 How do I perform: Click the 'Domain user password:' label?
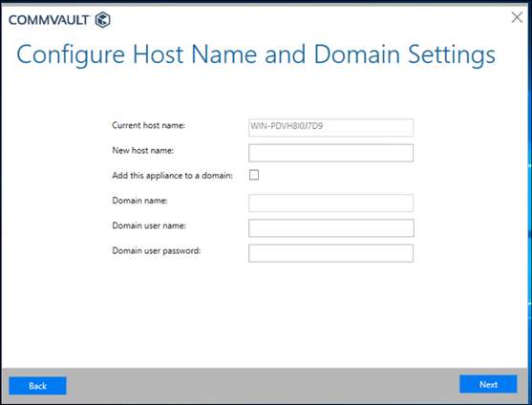157,251
